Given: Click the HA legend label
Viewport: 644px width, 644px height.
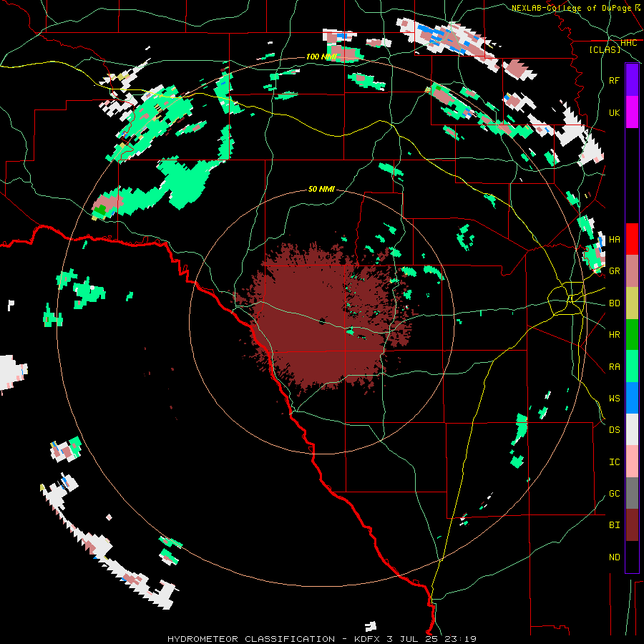Looking at the screenshot, I should [x=615, y=240].
